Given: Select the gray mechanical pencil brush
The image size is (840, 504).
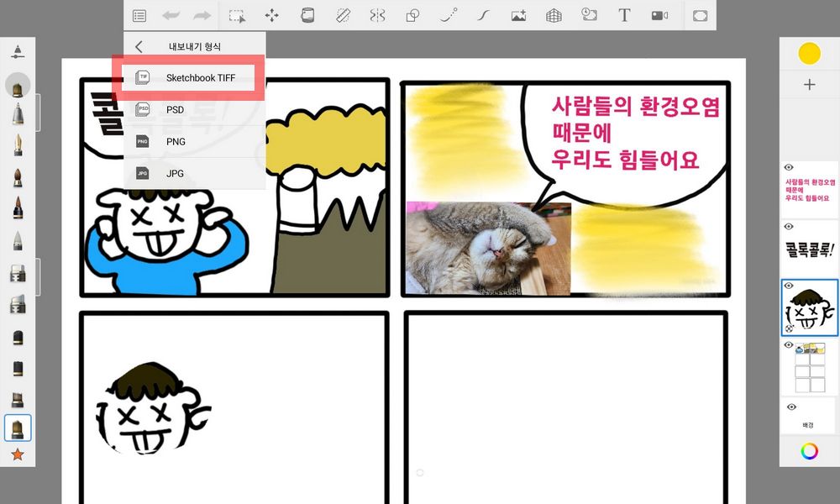Looking at the screenshot, I should point(18,114).
